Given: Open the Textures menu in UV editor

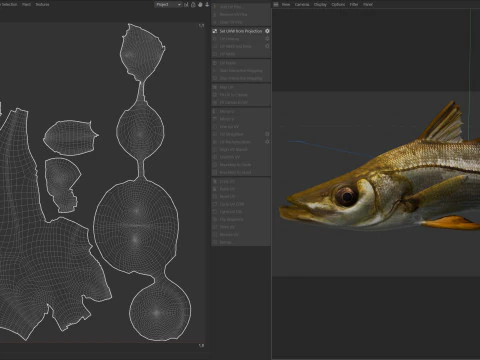Looking at the screenshot, I should tap(42, 4).
